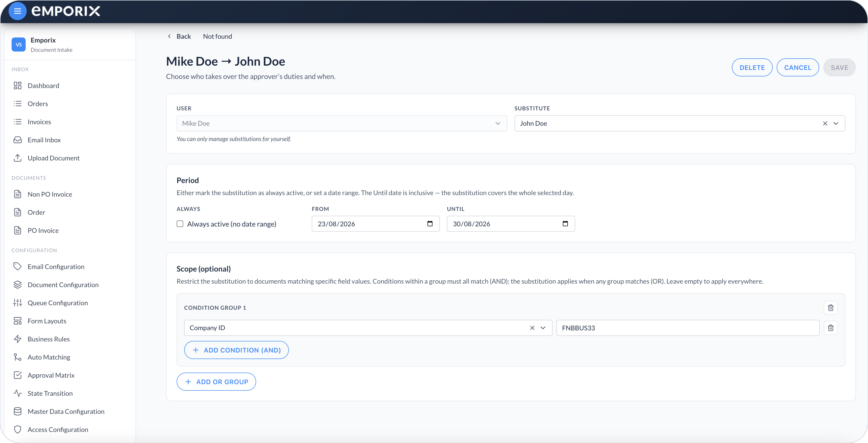Expand the Company ID dropdown arrow

pos(543,328)
